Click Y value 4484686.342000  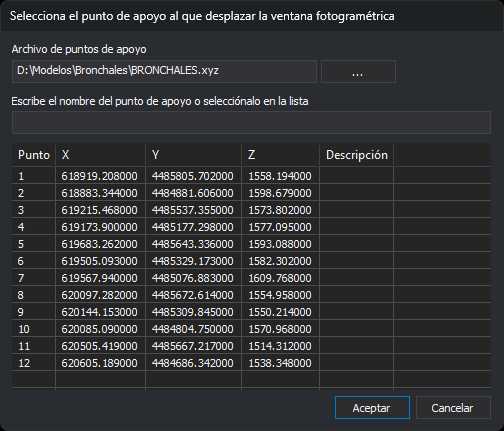point(193,363)
